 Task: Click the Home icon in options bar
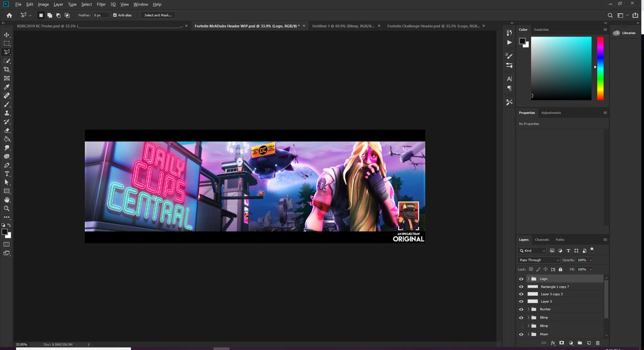tap(9, 15)
